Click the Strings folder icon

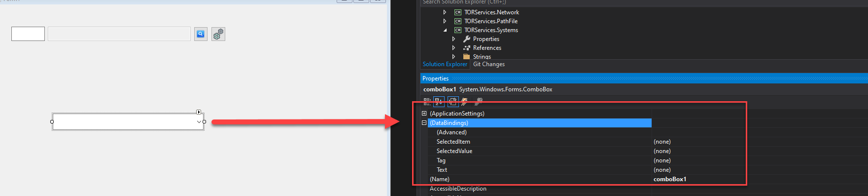pyautogui.click(x=467, y=57)
